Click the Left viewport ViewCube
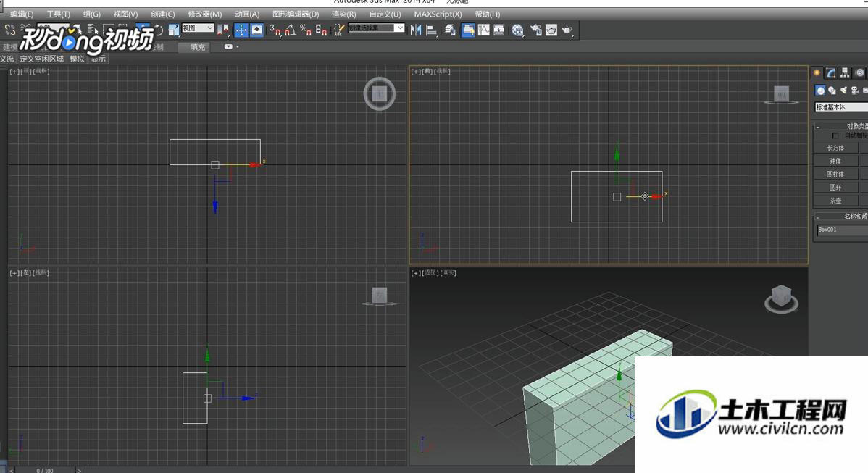The width and height of the screenshot is (868, 473). click(x=379, y=296)
